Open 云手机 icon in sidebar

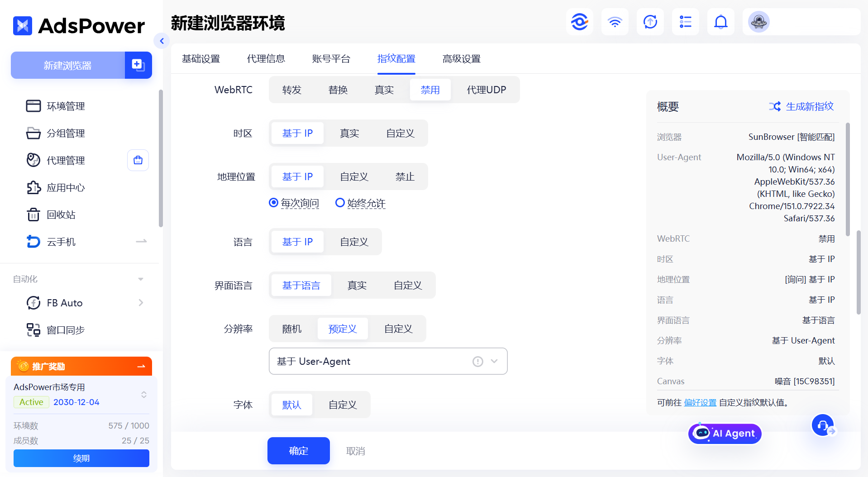(33, 242)
